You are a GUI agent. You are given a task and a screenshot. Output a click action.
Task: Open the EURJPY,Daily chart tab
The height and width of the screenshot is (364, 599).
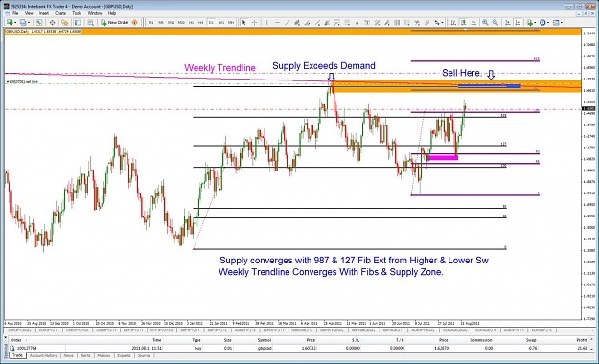pos(19,330)
